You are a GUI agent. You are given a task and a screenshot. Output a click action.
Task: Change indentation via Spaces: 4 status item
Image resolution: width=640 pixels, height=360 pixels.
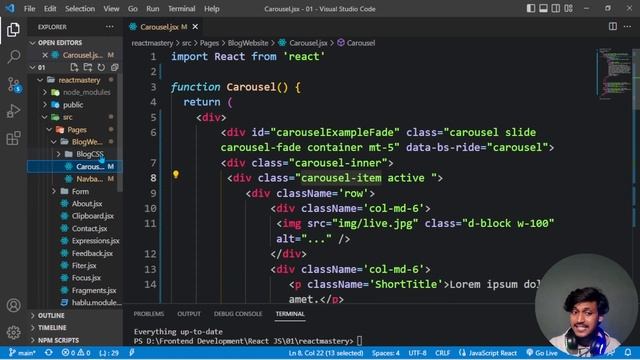[x=385, y=353]
